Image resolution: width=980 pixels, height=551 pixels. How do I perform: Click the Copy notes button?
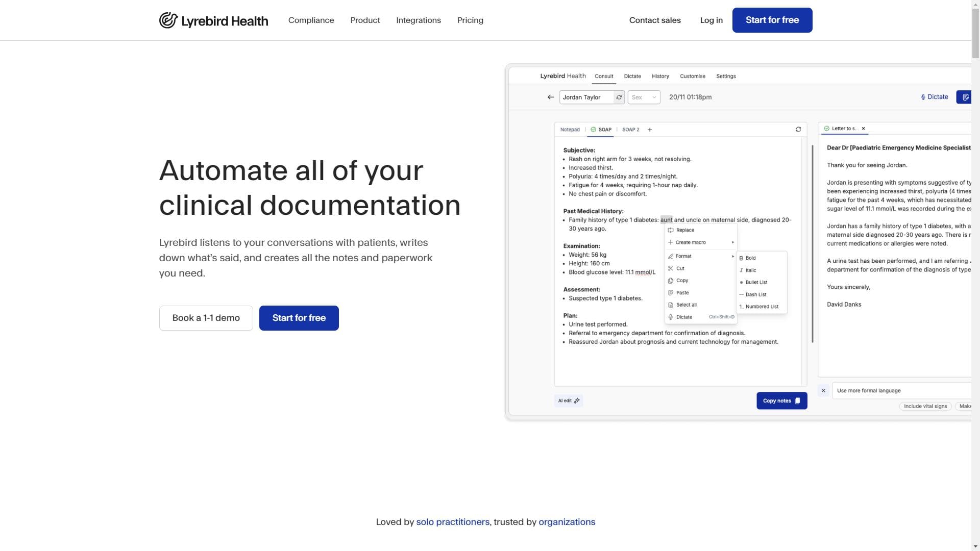(781, 401)
